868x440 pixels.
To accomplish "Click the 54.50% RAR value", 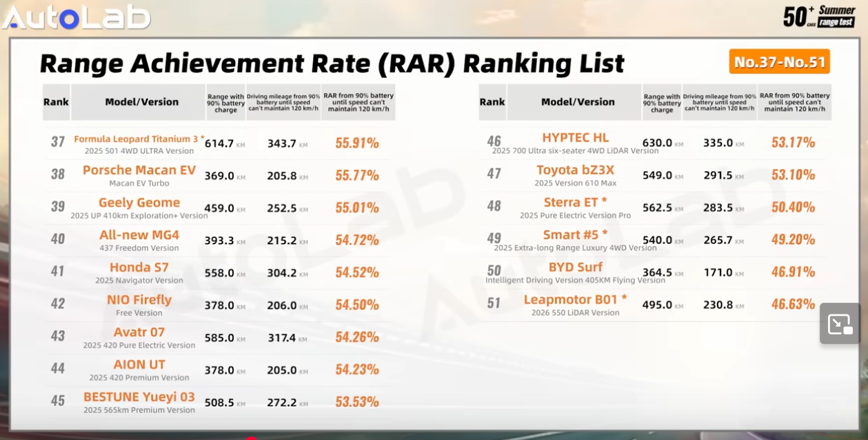I will tap(357, 305).
